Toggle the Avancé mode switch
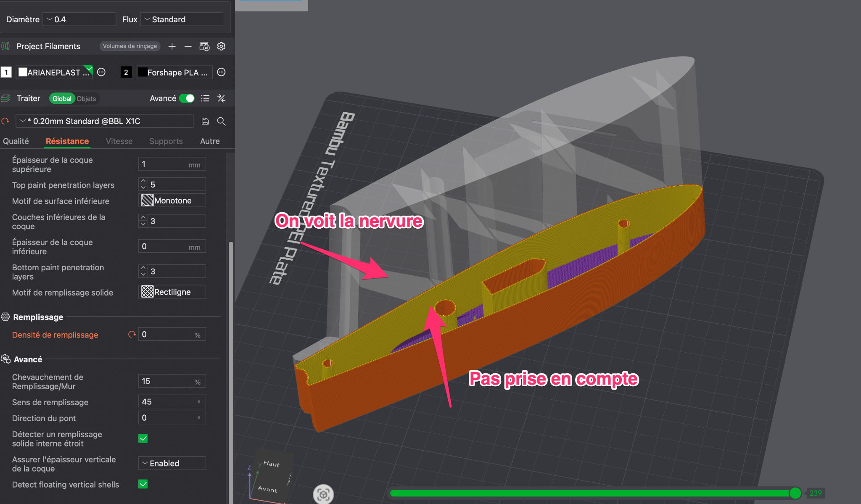This screenshot has width=861, height=504. [187, 98]
